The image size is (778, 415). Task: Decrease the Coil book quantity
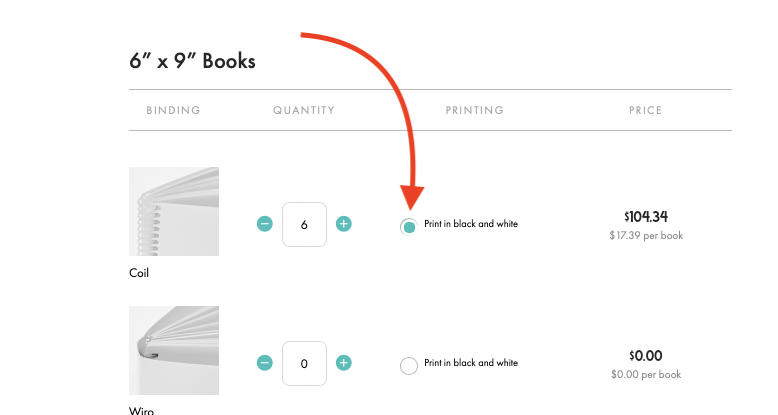[265, 224]
